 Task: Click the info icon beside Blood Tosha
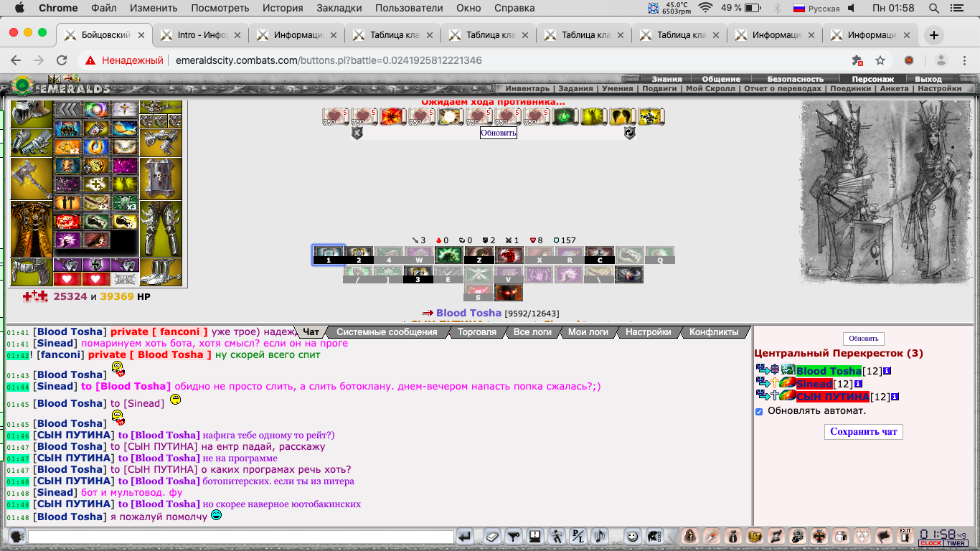[x=887, y=371]
